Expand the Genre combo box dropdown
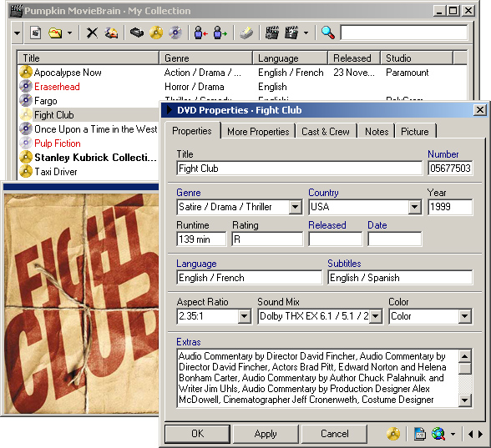Screen dimensions: 491x448 295,207
